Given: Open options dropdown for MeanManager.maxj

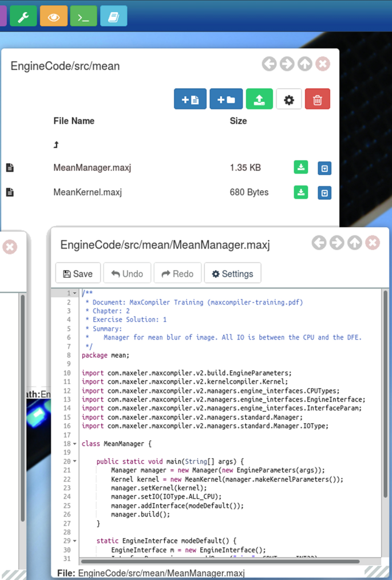Looking at the screenshot, I should click(x=324, y=168).
